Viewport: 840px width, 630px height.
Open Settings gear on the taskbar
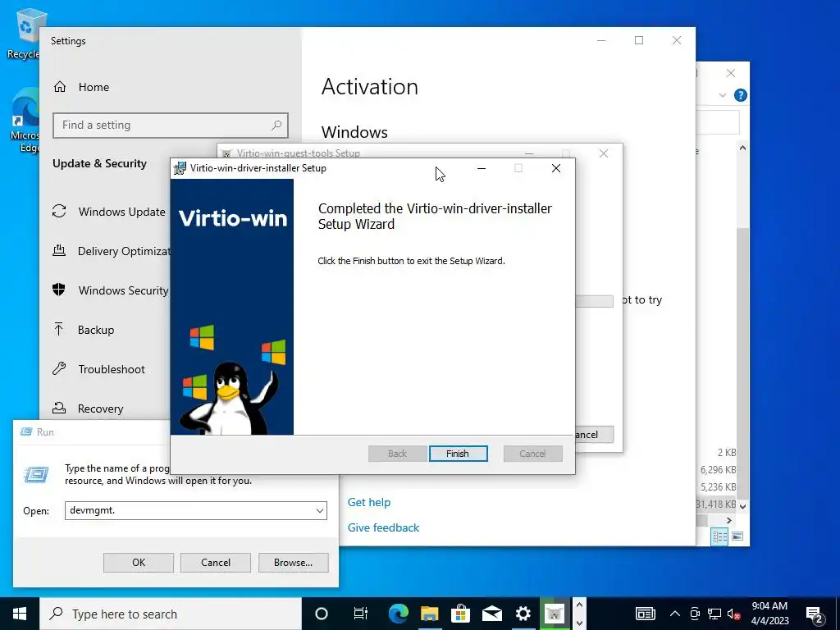click(x=523, y=614)
